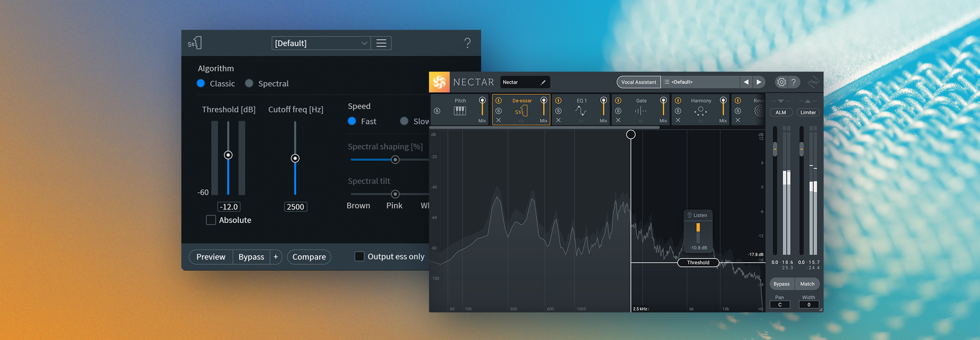Open the help question mark in De-ess window

467,43
